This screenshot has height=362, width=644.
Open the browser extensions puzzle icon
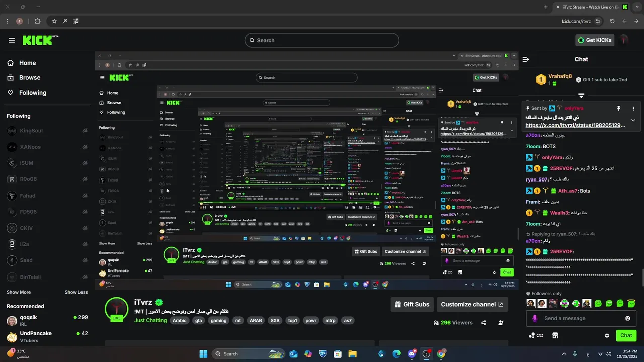(38, 21)
